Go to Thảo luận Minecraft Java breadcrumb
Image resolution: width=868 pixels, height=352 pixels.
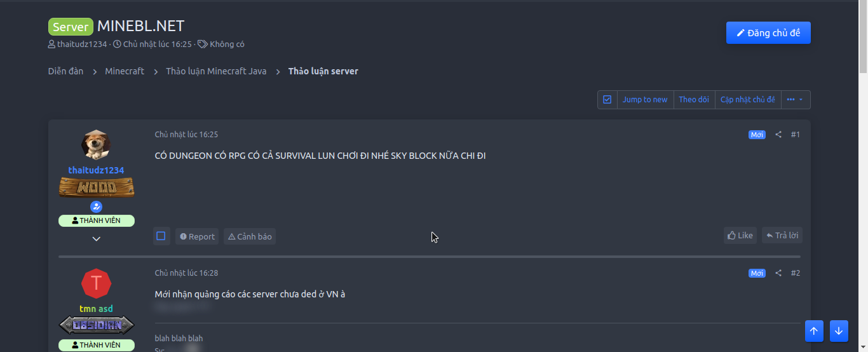pyautogui.click(x=216, y=71)
